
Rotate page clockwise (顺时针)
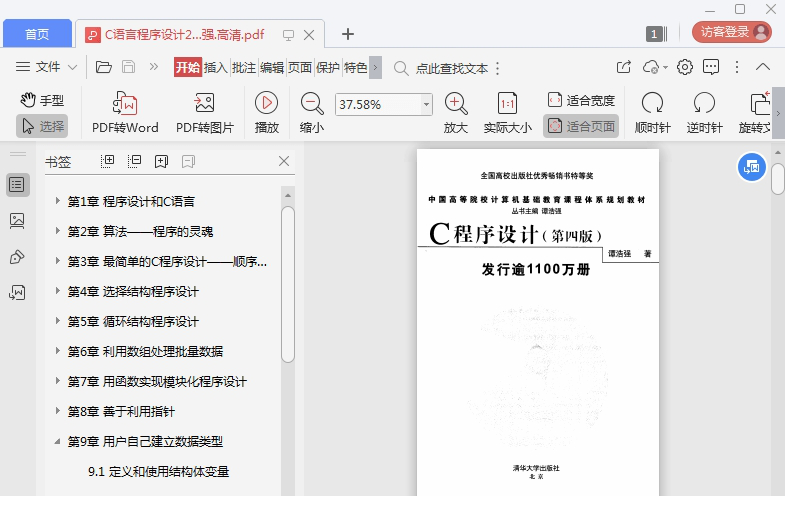pyautogui.click(x=652, y=113)
